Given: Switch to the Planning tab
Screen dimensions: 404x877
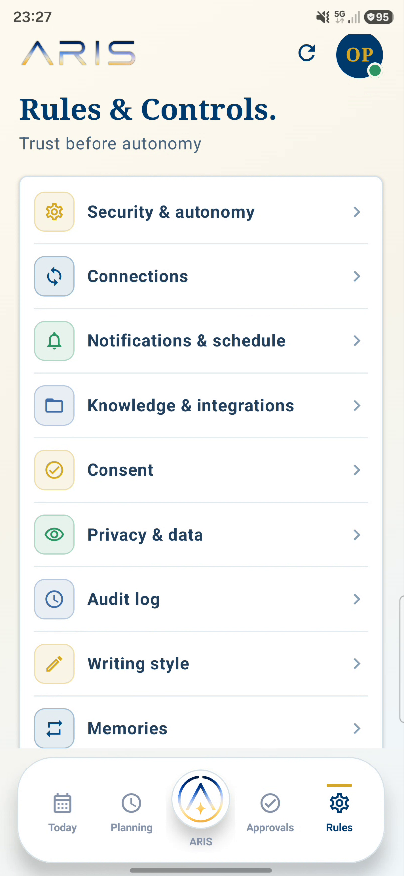Looking at the screenshot, I should point(131,812).
